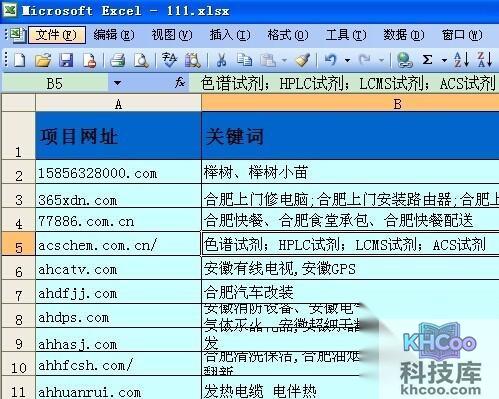
Task: Select column A header
Action: (118, 104)
